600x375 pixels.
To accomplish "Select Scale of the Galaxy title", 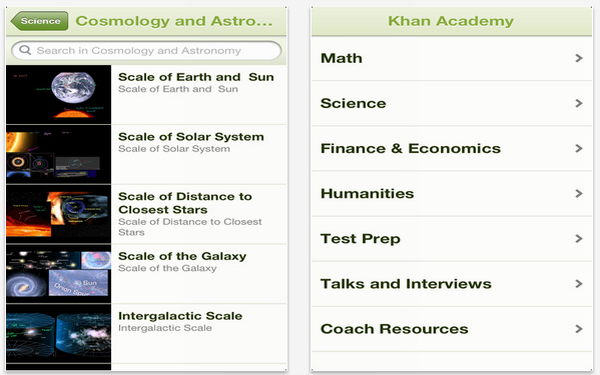I will (x=182, y=256).
